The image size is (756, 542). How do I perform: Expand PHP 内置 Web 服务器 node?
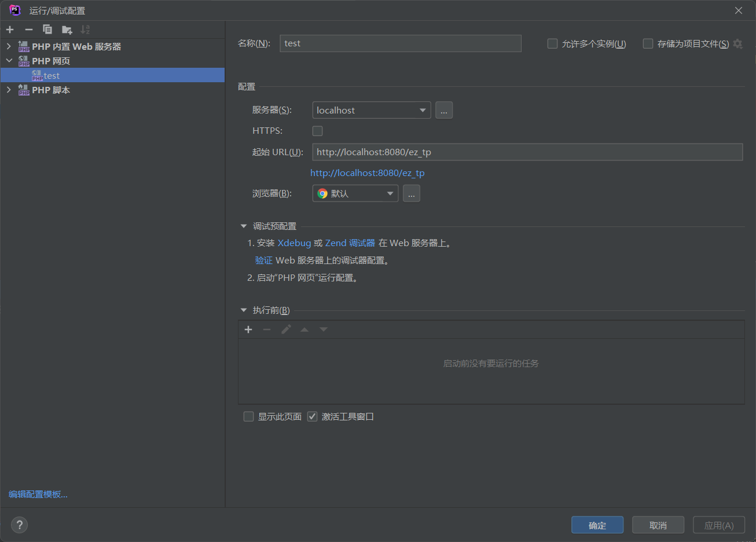pyautogui.click(x=9, y=46)
